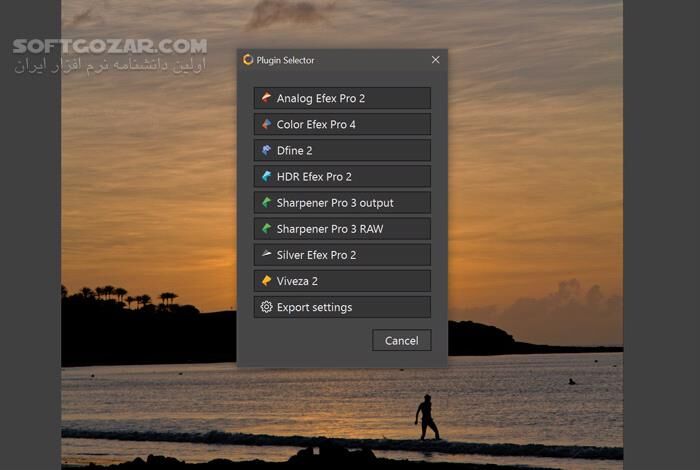Click the Silver Efex Pro 2 icon

point(266,254)
